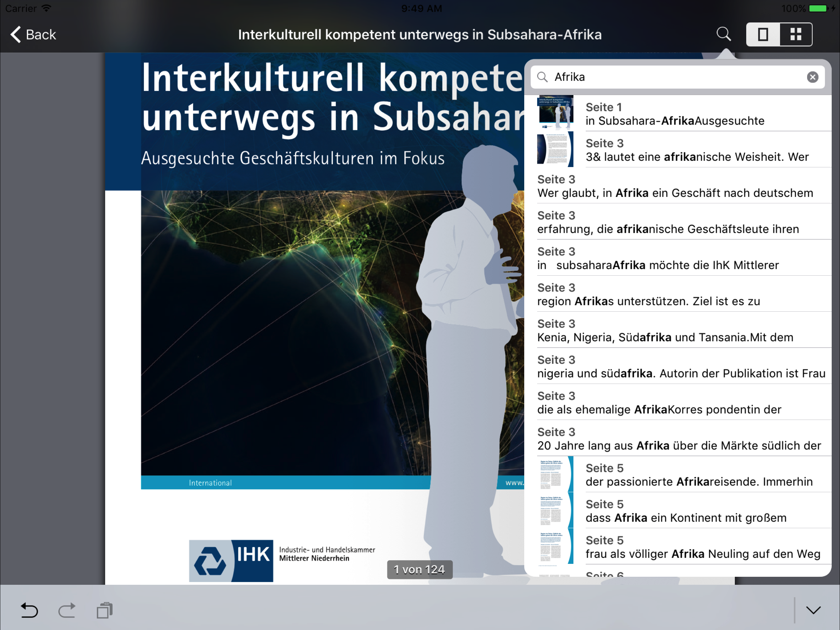Go back using the Back button

click(34, 34)
